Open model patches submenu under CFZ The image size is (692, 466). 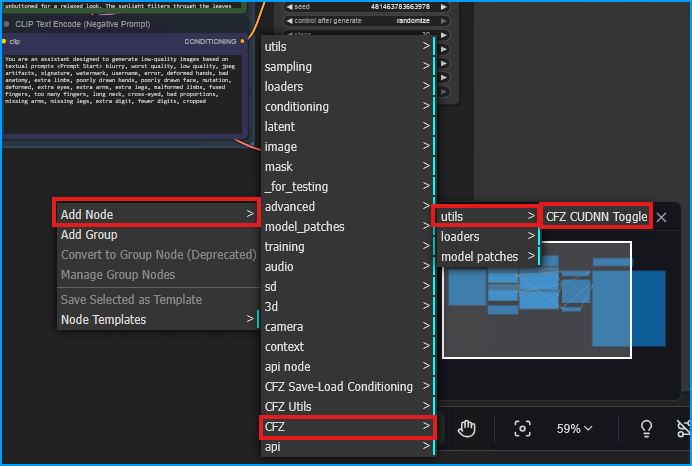[x=487, y=256]
